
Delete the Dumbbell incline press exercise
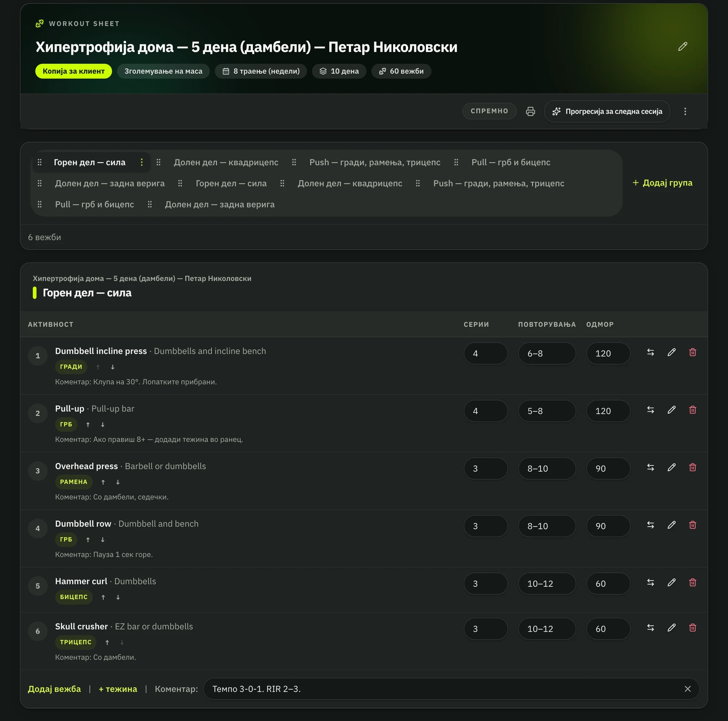point(693,352)
